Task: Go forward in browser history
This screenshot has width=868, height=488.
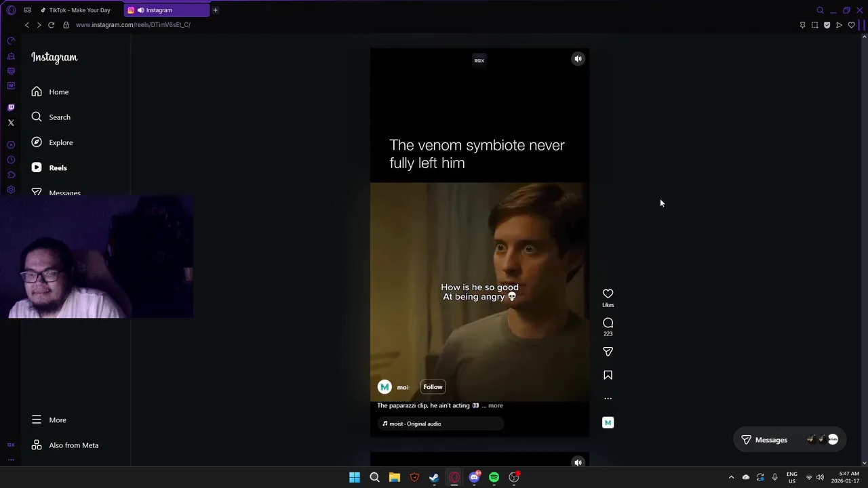Action: point(39,25)
